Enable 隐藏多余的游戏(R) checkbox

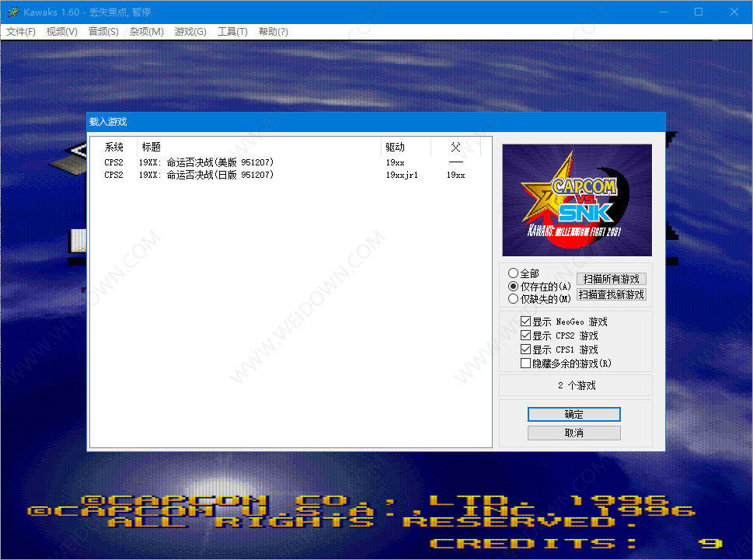(x=526, y=363)
